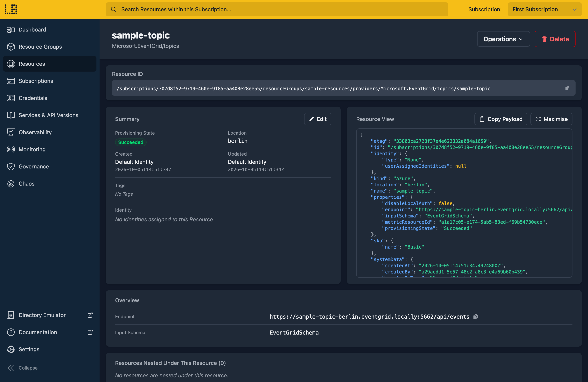Image resolution: width=588 pixels, height=382 pixels.
Task: Copy the endpoint URL using its copy icon
Action: click(x=476, y=316)
